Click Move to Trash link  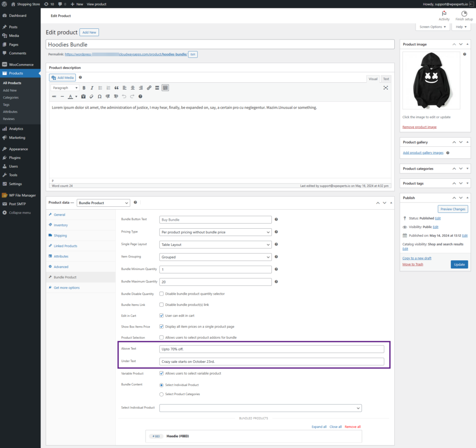click(413, 264)
